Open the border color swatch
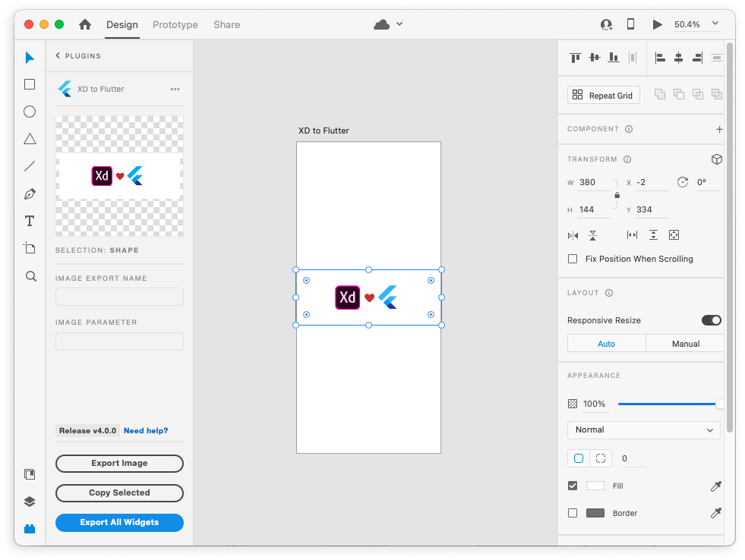This screenshot has height=560, width=745. point(595,513)
